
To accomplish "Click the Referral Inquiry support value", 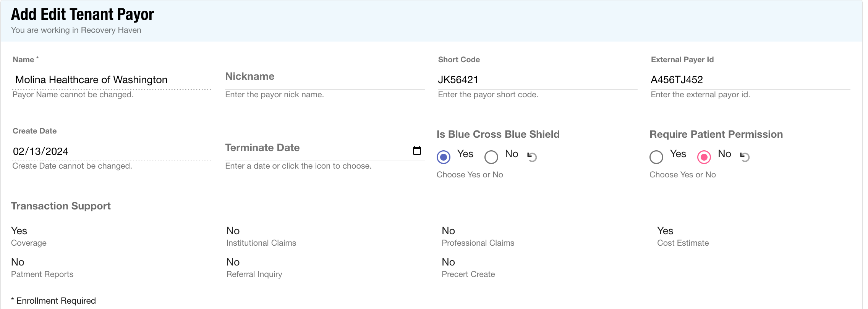I will (x=233, y=262).
